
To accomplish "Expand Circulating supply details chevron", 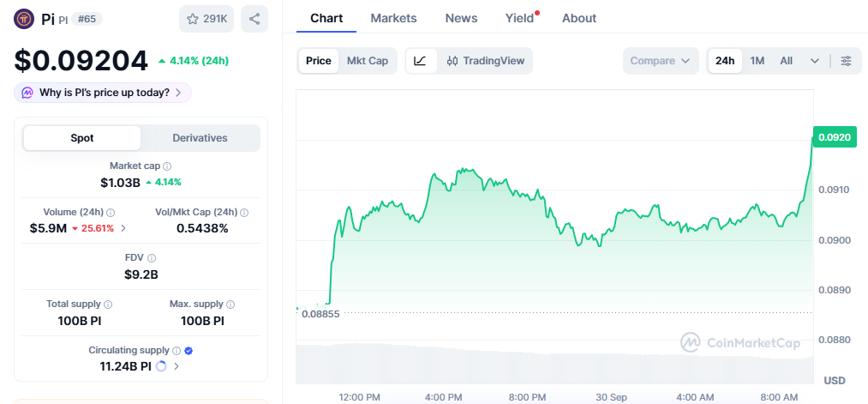I will [177, 366].
